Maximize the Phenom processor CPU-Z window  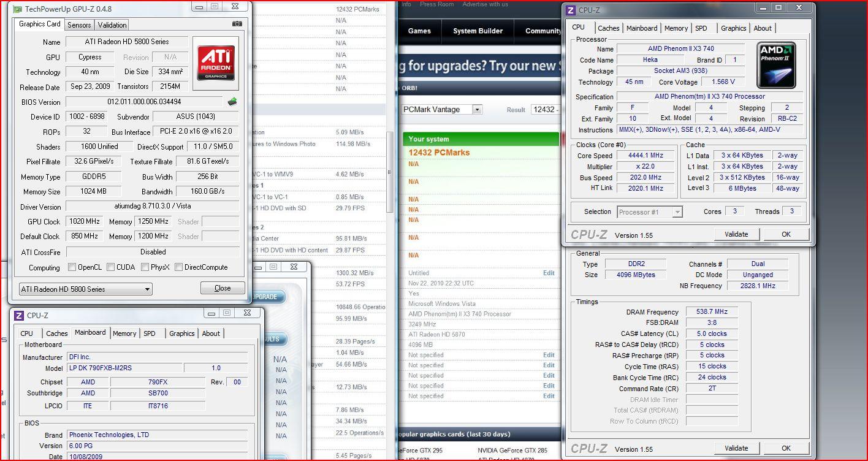coord(779,7)
